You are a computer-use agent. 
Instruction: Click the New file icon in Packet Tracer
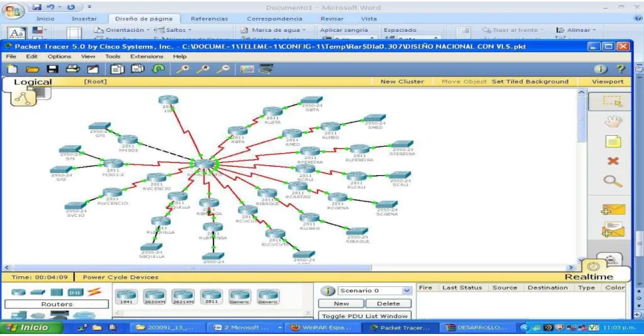pyautogui.click(x=13, y=69)
